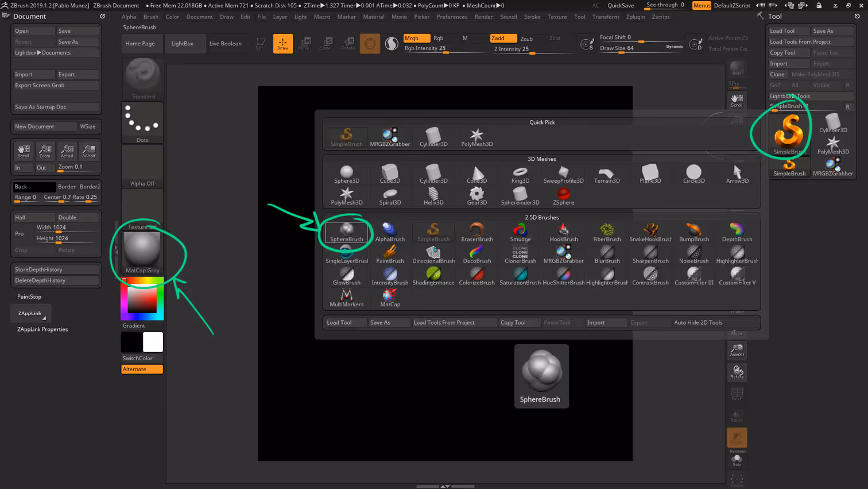The height and width of the screenshot is (489, 868).
Task: Pick the Spiral3D mesh tool
Action: pos(390,197)
